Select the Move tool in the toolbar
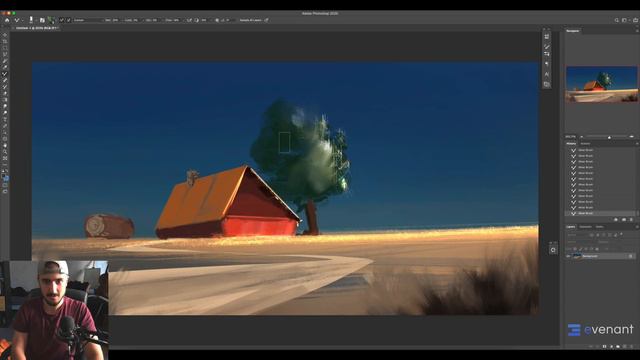 pyautogui.click(x=5, y=35)
